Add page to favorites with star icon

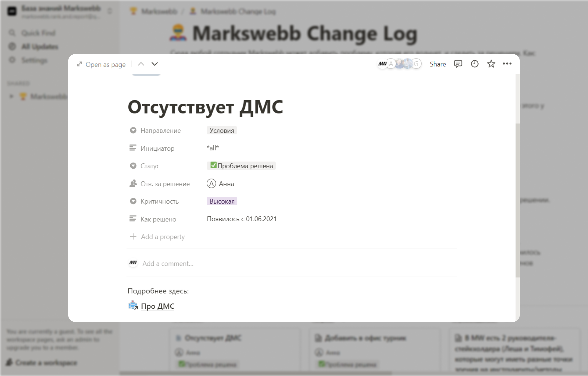pos(491,64)
